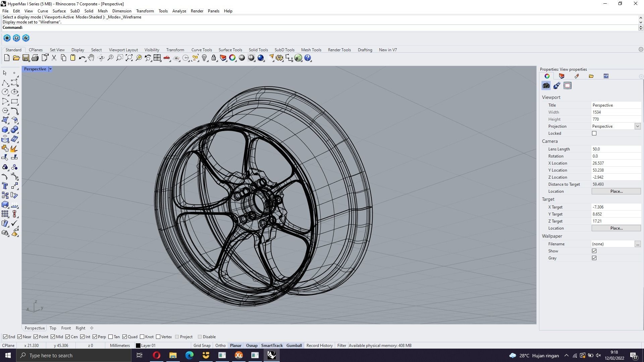Select the Rectangle tool in left sidebar
Viewport: 644px width, 362px height.
pyautogui.click(x=14, y=102)
